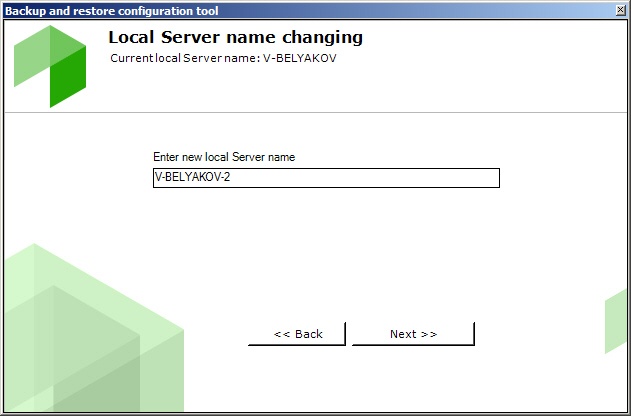Place cursor in the V-BELYAKOV-2 text
Image resolution: width=631 pixels, height=416 pixels.
(x=192, y=177)
